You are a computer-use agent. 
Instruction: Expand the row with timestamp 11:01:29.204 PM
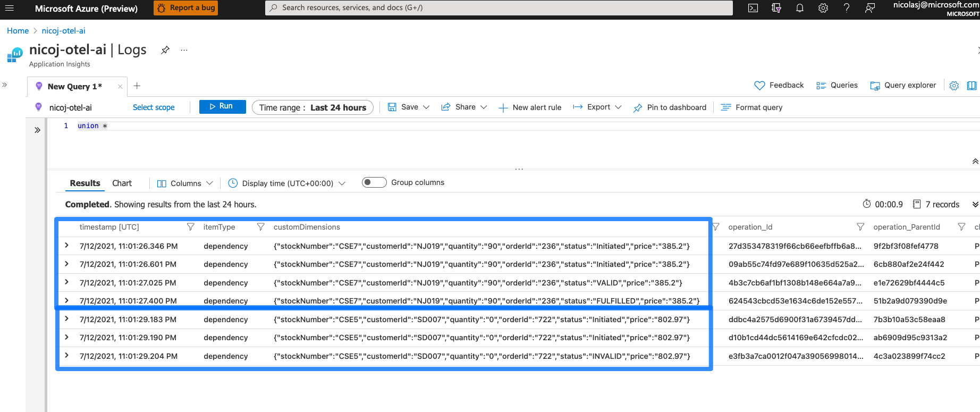tap(66, 356)
